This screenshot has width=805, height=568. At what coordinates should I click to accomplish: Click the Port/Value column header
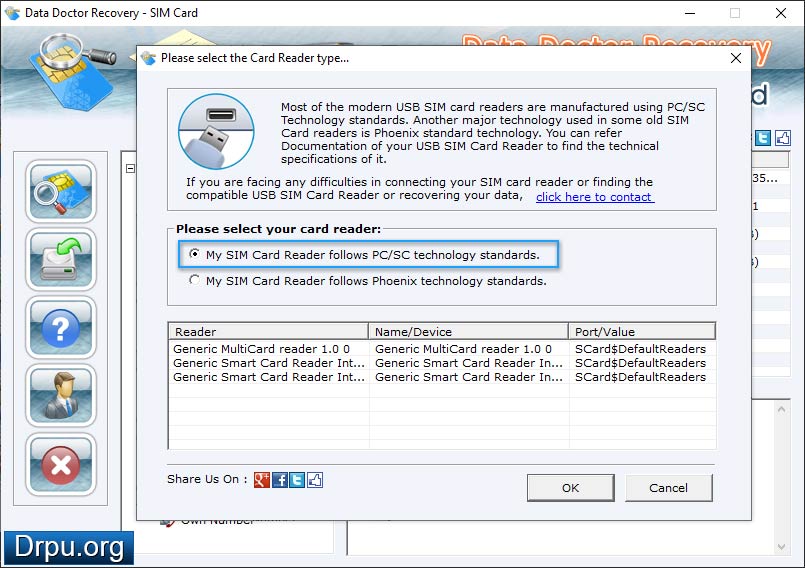tap(642, 332)
